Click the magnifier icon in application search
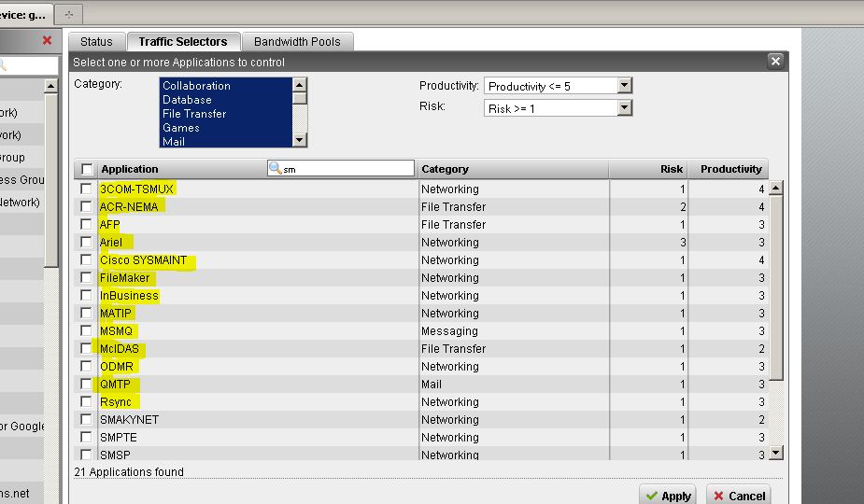The width and height of the screenshot is (864, 504). pos(276,169)
